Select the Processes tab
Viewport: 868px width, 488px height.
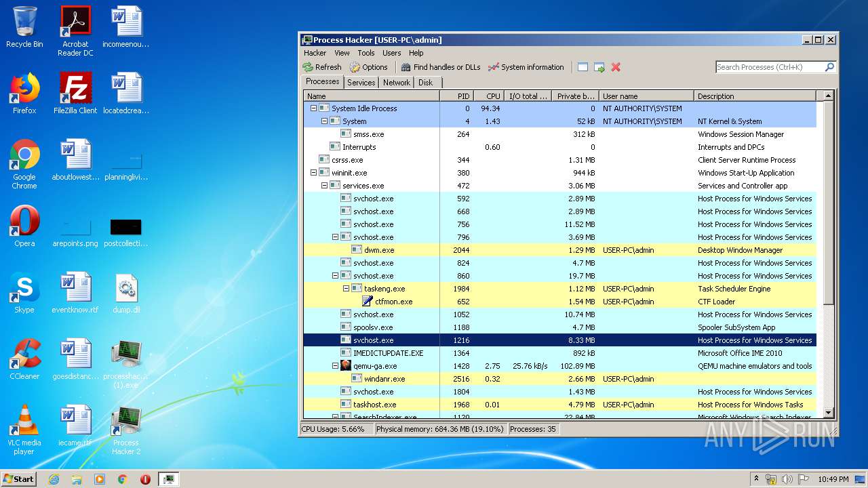(322, 82)
